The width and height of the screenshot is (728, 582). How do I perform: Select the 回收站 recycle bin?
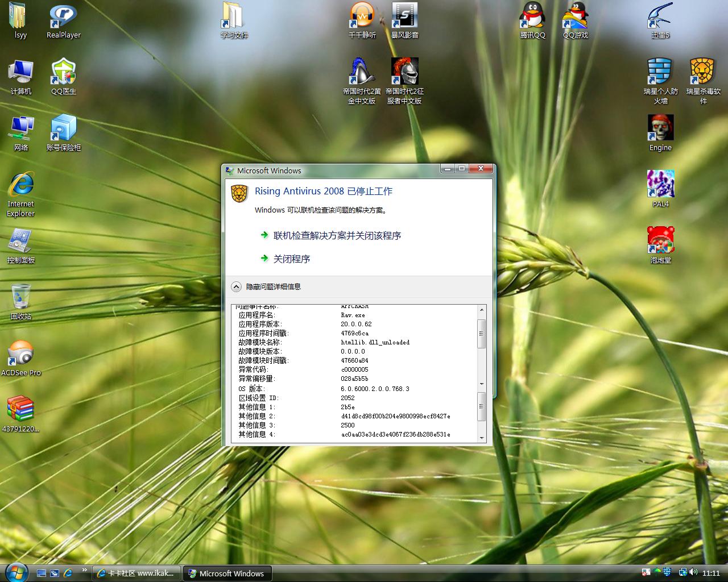(x=20, y=302)
